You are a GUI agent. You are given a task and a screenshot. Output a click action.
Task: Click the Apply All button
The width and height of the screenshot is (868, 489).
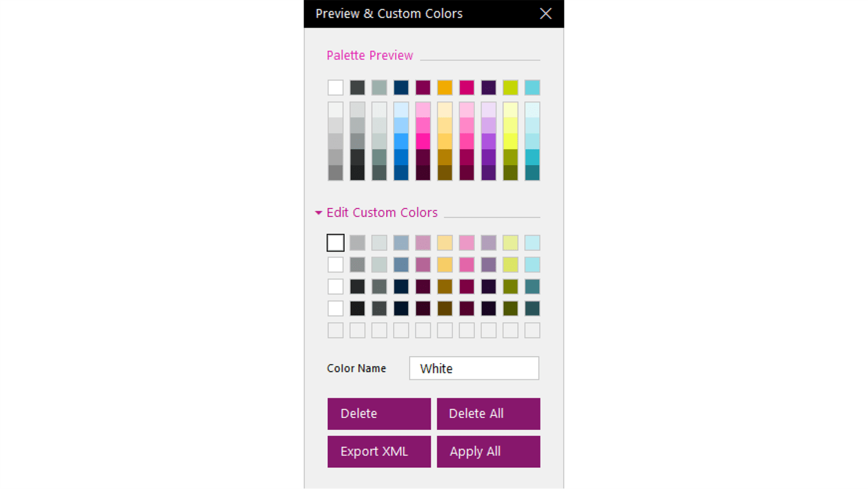pyautogui.click(x=487, y=451)
